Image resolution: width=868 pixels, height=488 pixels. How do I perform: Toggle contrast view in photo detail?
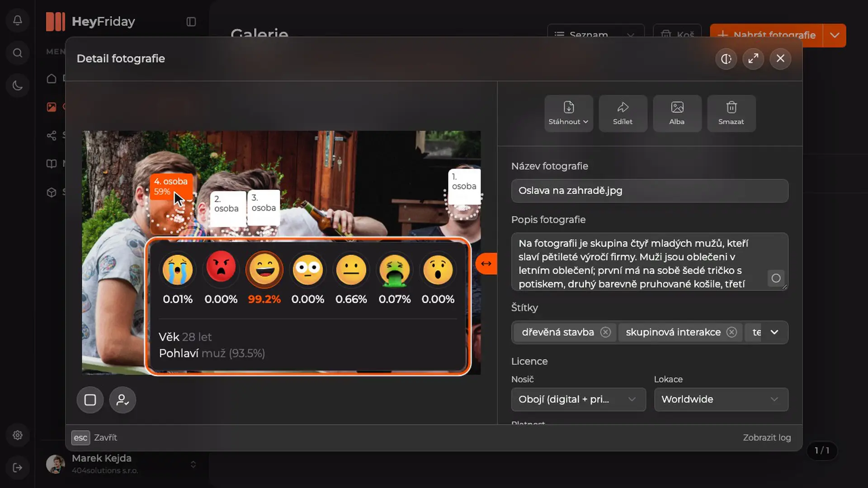726,59
